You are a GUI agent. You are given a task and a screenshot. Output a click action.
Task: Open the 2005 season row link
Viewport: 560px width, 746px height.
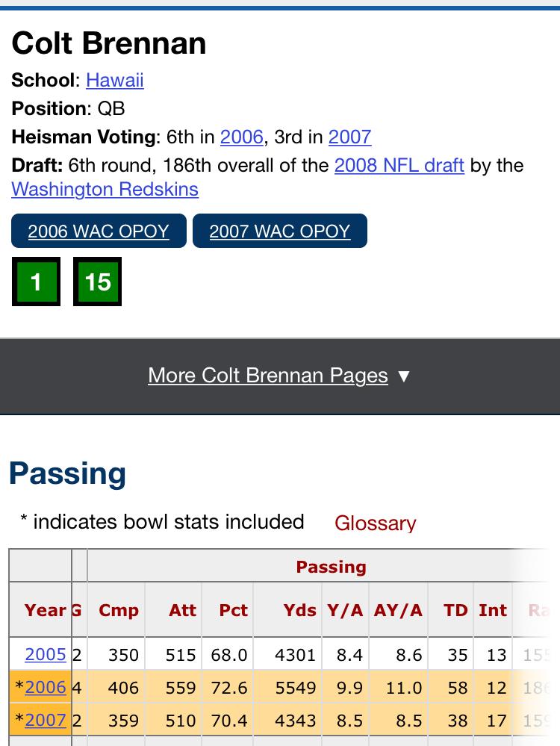(x=46, y=655)
